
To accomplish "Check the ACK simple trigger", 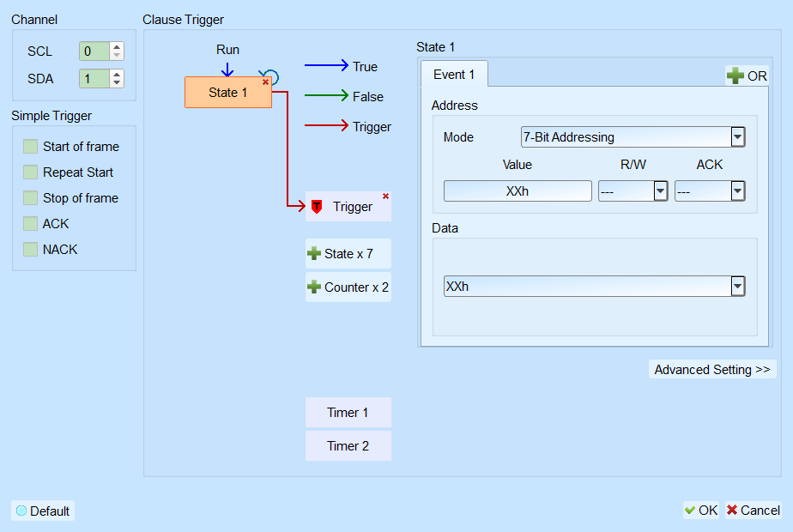I will (x=30, y=223).
